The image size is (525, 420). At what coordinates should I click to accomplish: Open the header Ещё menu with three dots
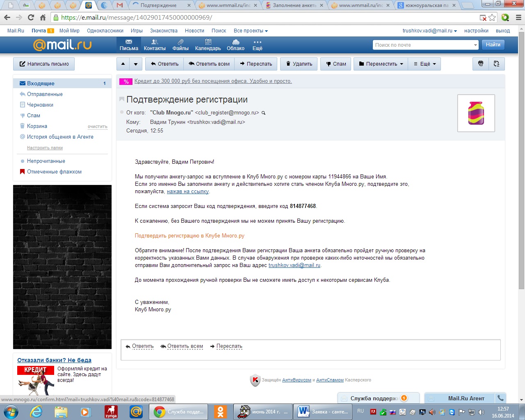[257, 45]
